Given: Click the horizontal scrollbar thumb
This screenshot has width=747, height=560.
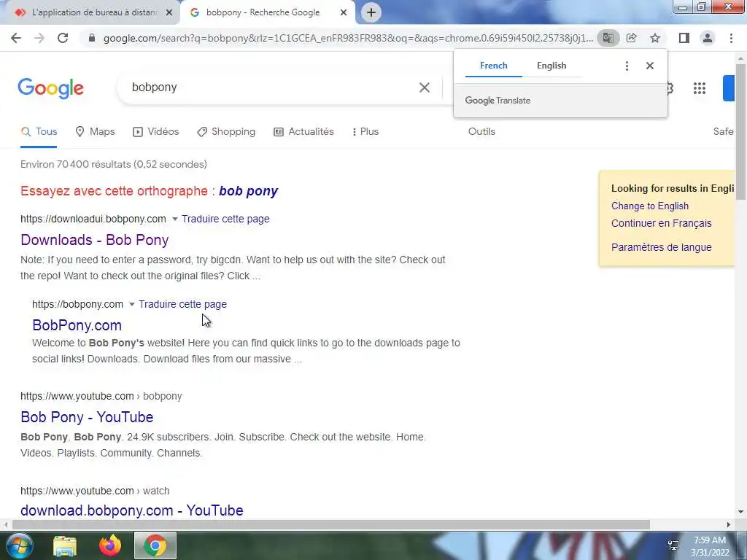Looking at the screenshot, I should click(x=330, y=525).
